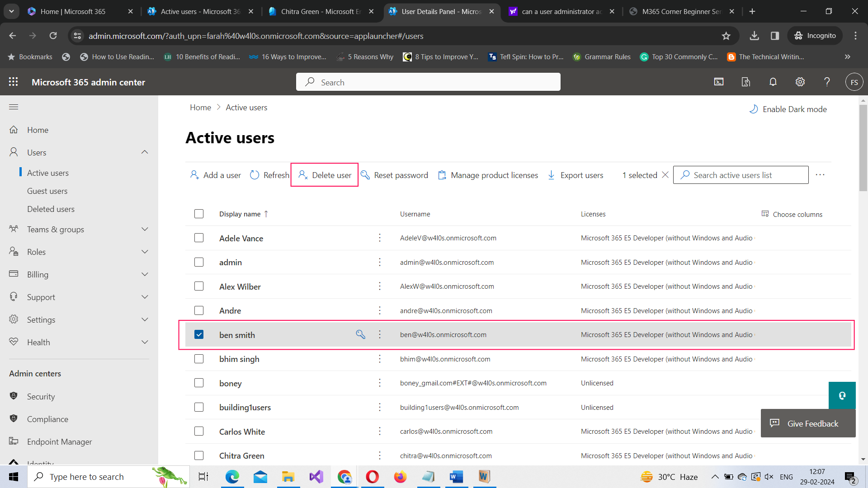Open the Export users option
The image size is (868, 488).
[576, 175]
